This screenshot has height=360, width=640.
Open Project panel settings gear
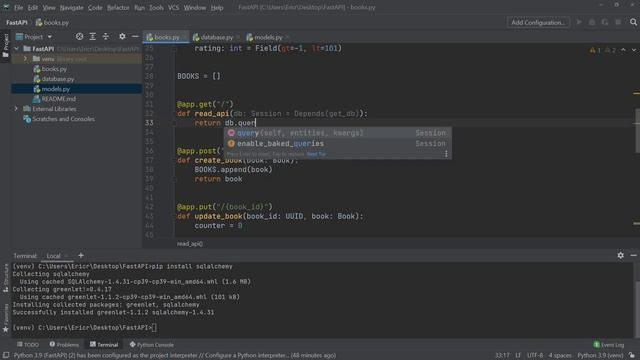(122, 37)
